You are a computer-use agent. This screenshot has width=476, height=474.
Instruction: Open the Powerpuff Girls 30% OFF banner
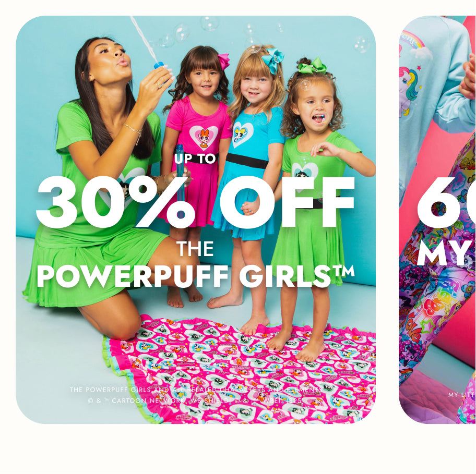196,220
